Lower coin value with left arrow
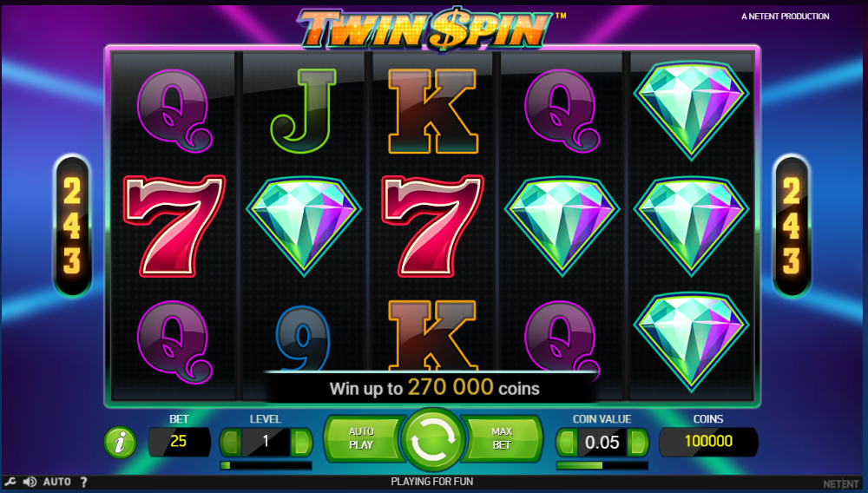This screenshot has width=868, height=493. point(566,442)
